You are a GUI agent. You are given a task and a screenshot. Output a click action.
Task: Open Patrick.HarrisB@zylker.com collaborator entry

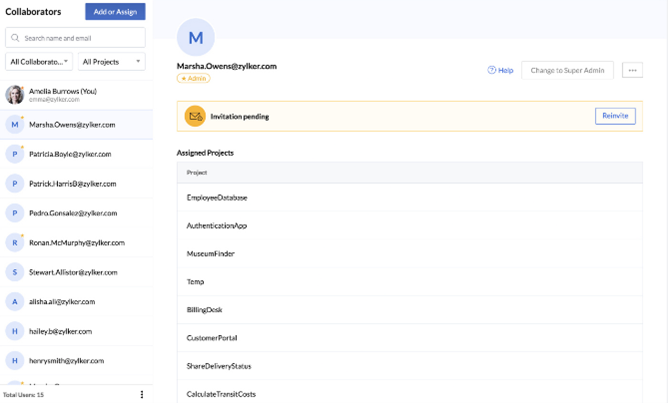[73, 184]
